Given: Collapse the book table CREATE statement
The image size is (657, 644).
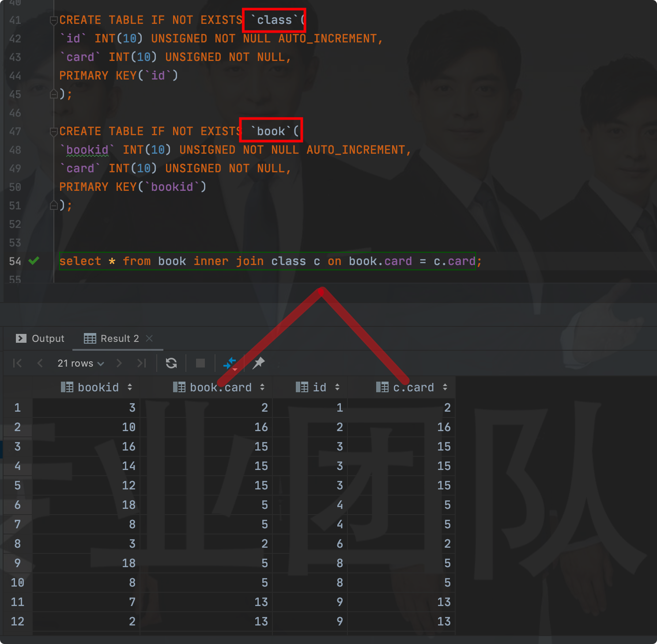Looking at the screenshot, I should (x=53, y=131).
